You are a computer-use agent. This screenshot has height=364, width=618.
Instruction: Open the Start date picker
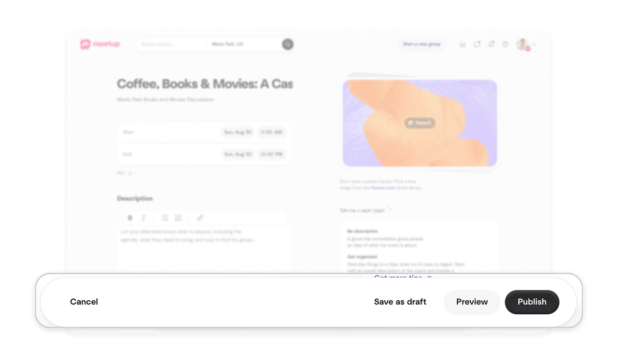tap(238, 132)
